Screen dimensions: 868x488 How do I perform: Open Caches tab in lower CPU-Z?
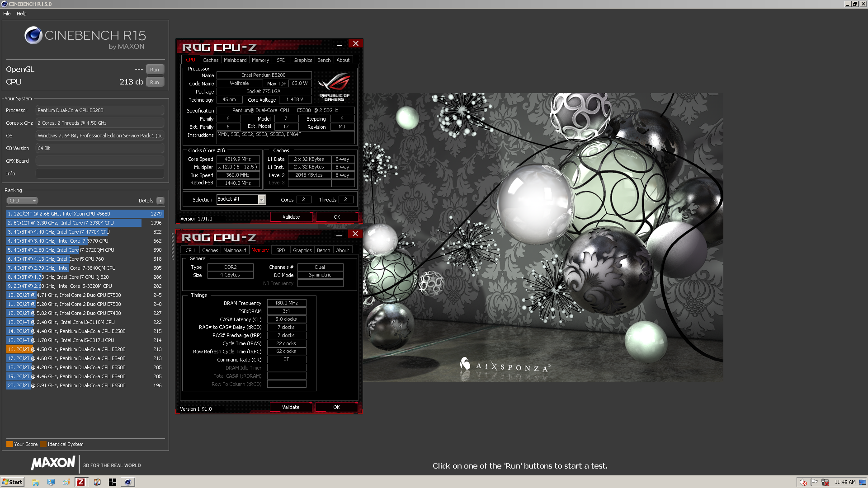[x=210, y=250]
